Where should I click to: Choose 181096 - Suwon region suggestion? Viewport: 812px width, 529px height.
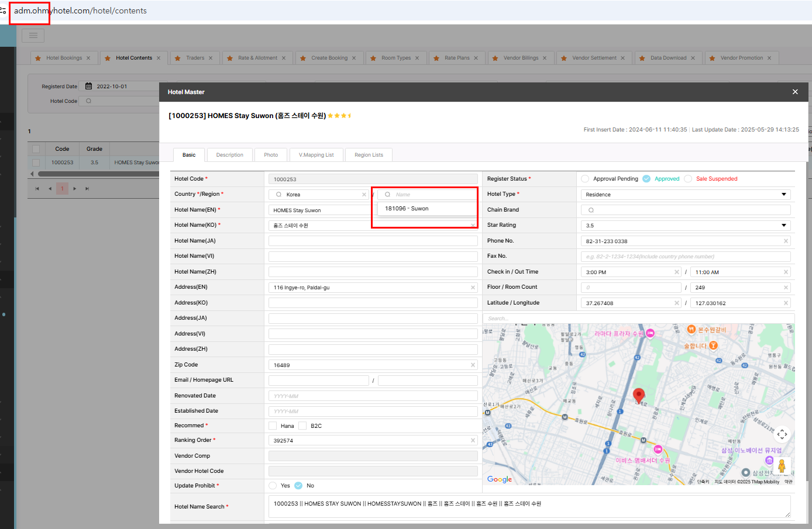coord(407,209)
